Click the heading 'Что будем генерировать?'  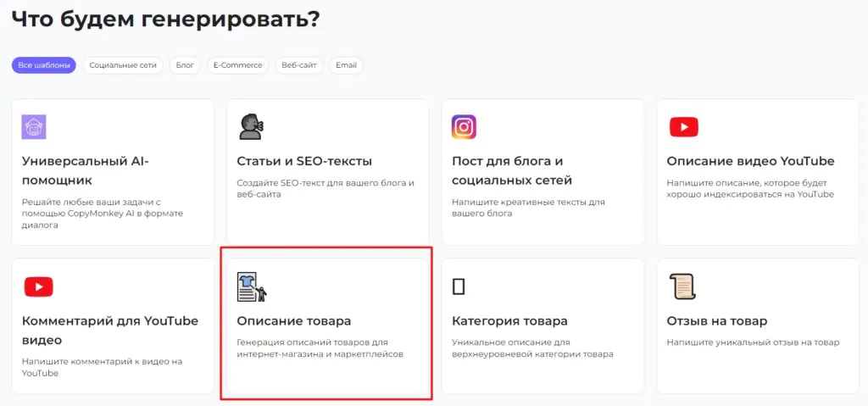pyautogui.click(x=165, y=20)
